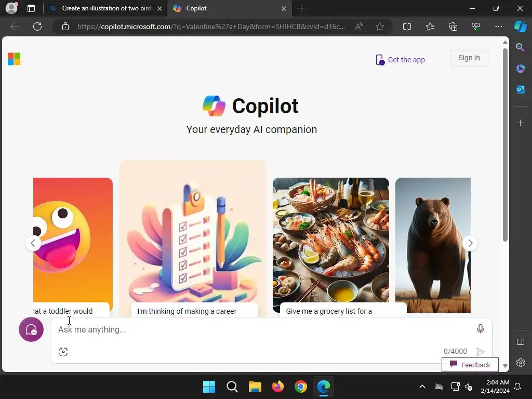Viewport: 532px width, 399px height.
Task: Click the scrollbar down arrow
Action: tap(505, 366)
